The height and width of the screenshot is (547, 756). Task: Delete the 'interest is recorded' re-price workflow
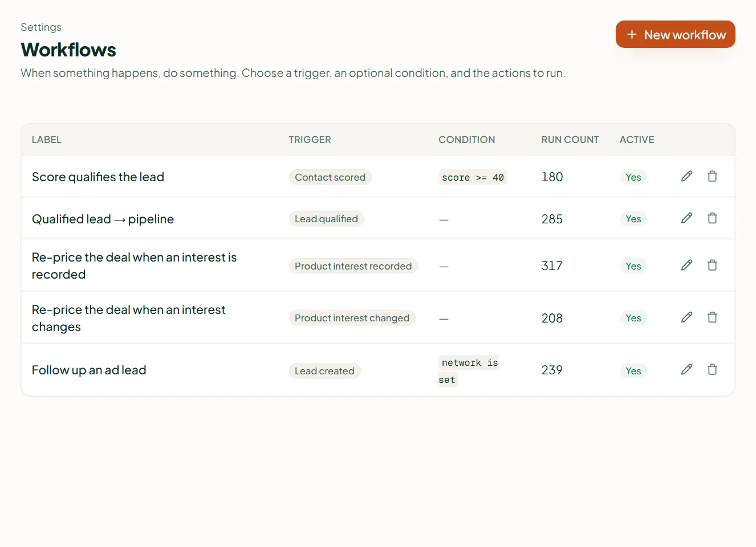coord(712,265)
